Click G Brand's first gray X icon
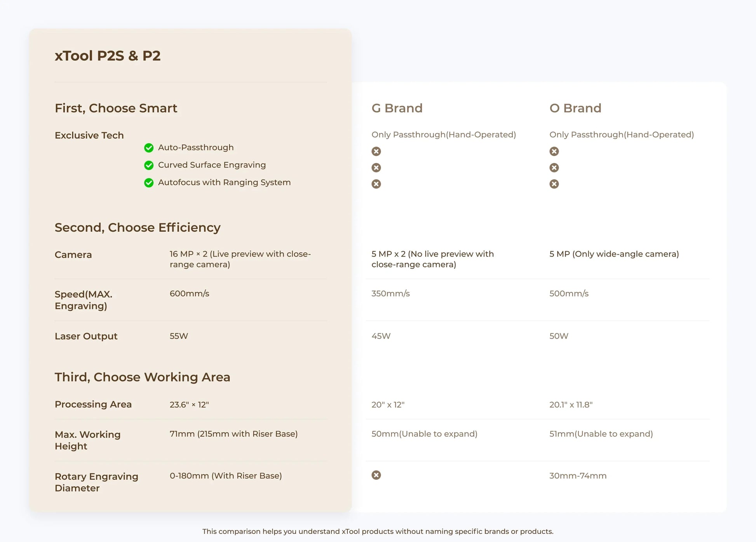The image size is (756, 542). coord(376,151)
